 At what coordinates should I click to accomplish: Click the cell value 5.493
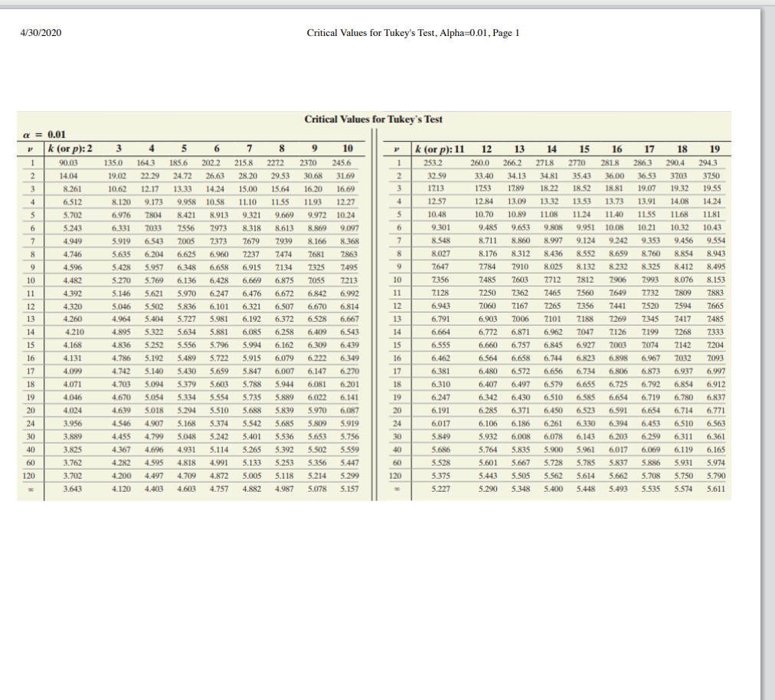pyautogui.click(x=618, y=489)
